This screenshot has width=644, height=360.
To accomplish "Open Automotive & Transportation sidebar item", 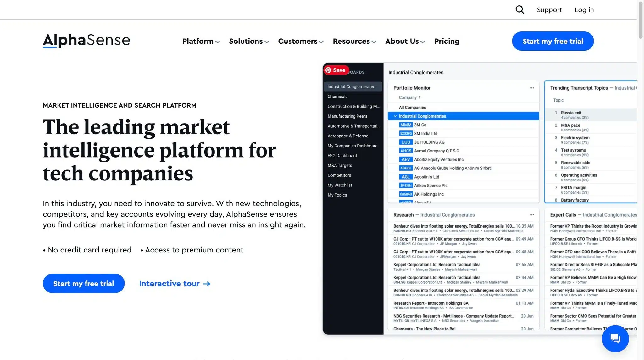I will [354, 126].
